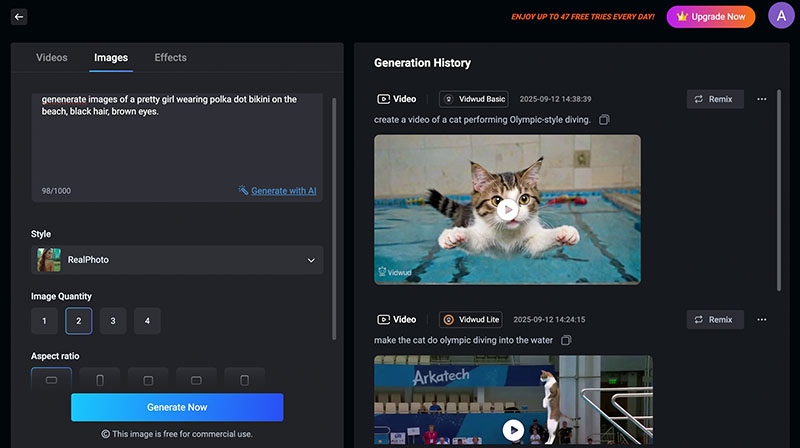Set image quantity to 2
The width and height of the screenshot is (800, 448).
(79, 321)
